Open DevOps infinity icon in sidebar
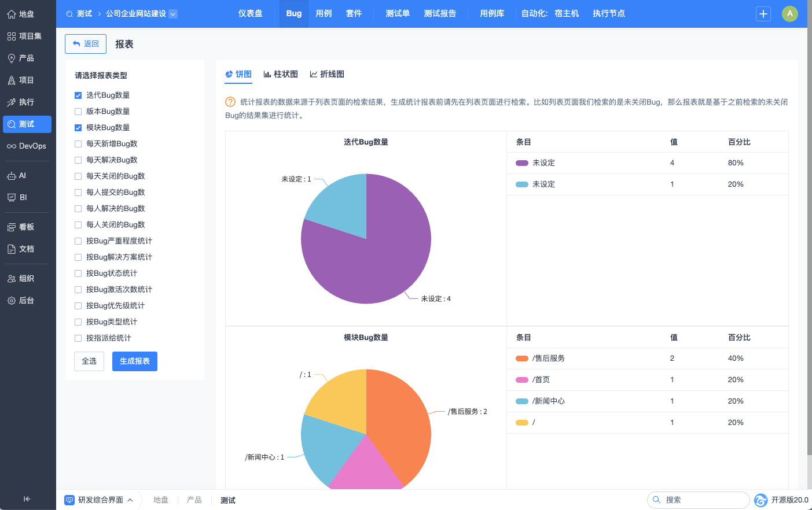 pyautogui.click(x=12, y=146)
